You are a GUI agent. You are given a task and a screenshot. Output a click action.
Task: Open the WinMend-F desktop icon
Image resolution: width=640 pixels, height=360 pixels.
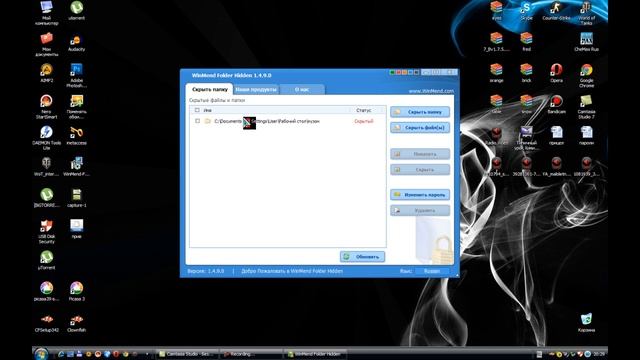click(x=76, y=167)
